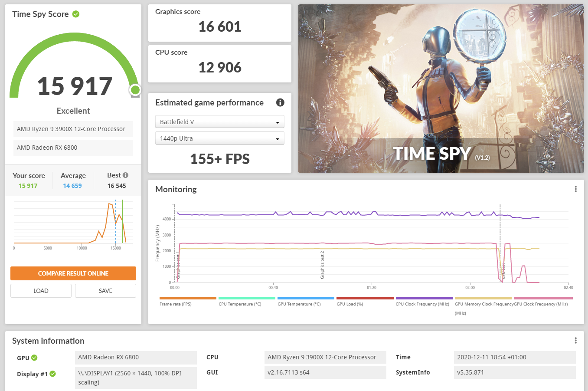
Task: Open the System information three-dot menu
Action: (575, 341)
